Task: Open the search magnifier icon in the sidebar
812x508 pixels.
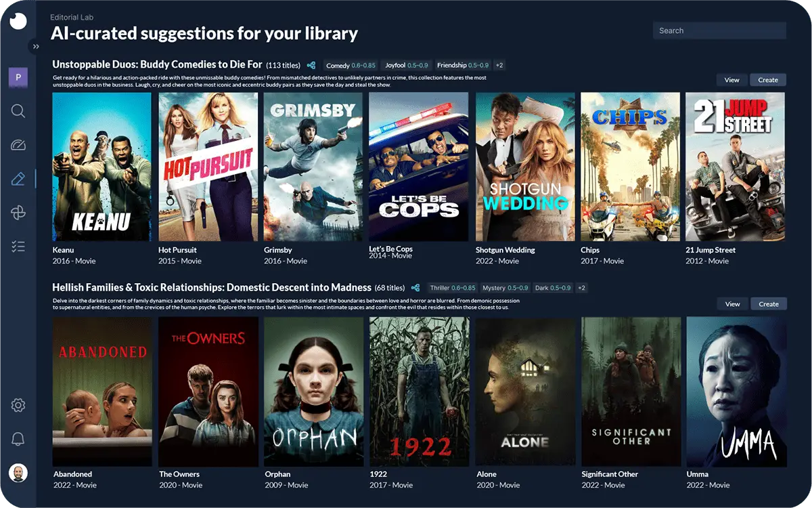Action: tap(18, 111)
